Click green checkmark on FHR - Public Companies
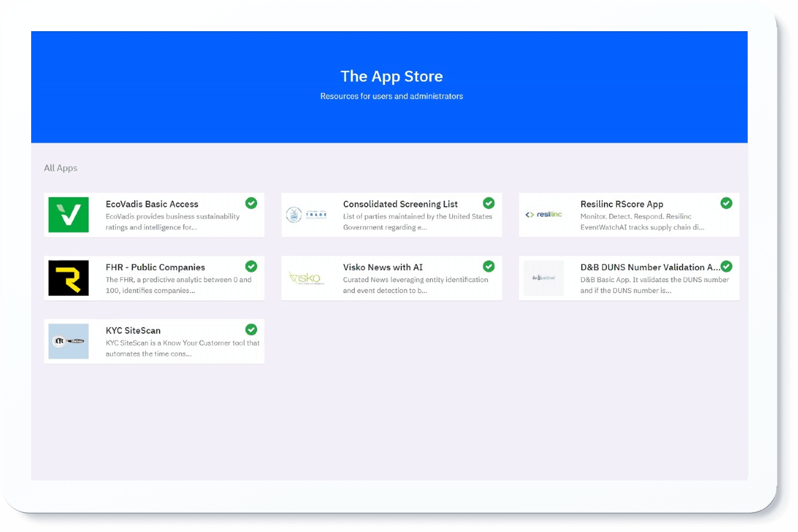 [252, 266]
